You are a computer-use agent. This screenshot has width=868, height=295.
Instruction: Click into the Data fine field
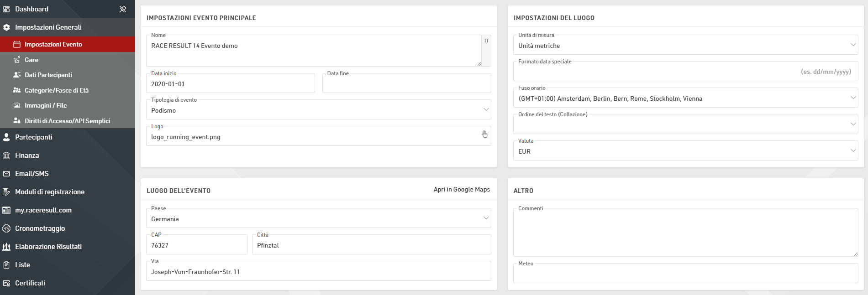(406, 84)
